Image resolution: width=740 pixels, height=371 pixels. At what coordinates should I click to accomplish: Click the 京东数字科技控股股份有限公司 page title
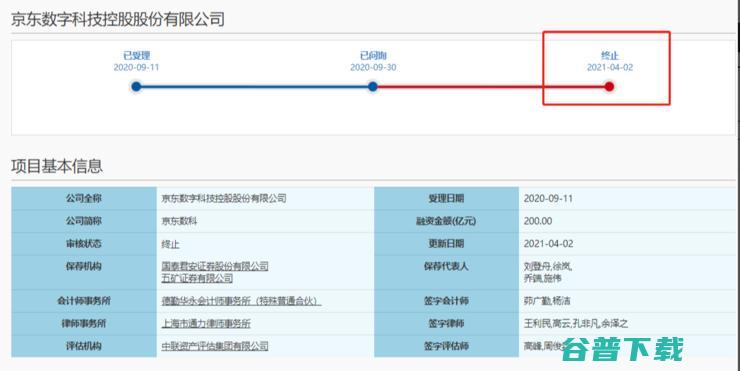click(x=118, y=19)
